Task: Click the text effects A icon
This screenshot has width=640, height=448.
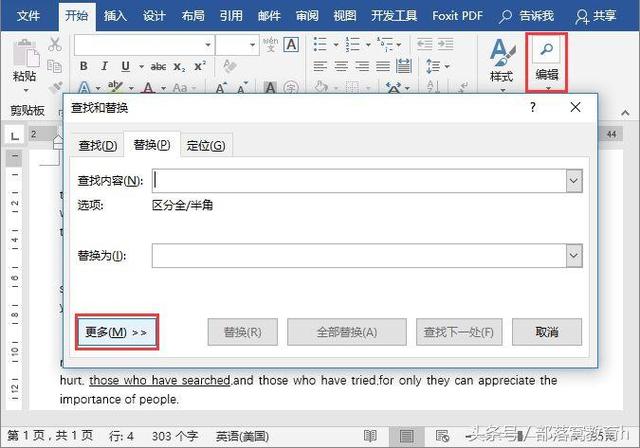Action: 84,88
